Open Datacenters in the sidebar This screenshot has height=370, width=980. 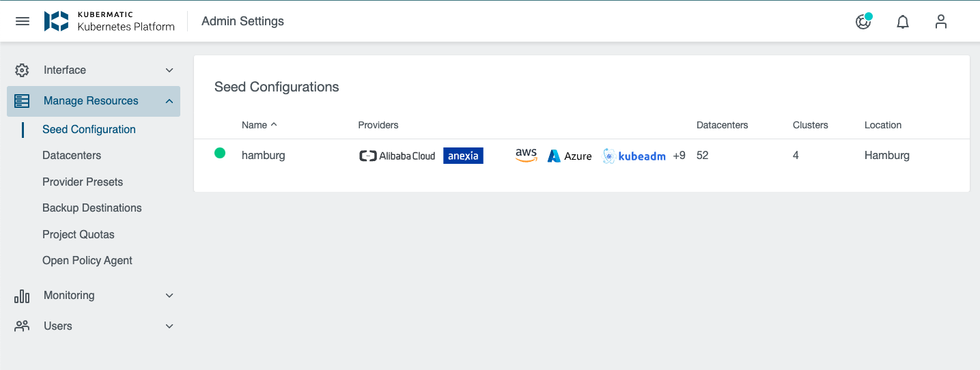point(72,156)
